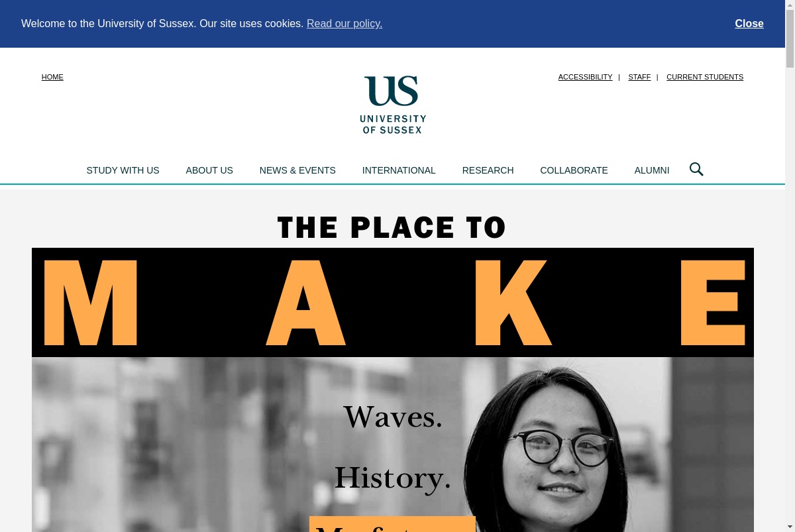Open the search magnifier icon
795x532 pixels.
[696, 170]
